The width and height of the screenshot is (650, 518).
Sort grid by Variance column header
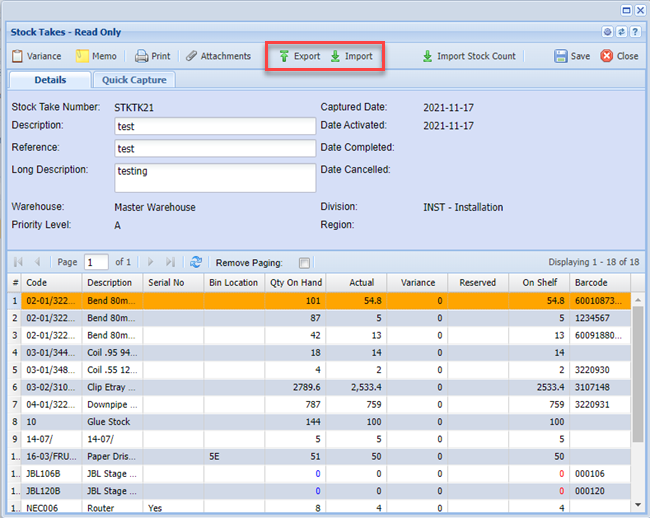point(417,283)
